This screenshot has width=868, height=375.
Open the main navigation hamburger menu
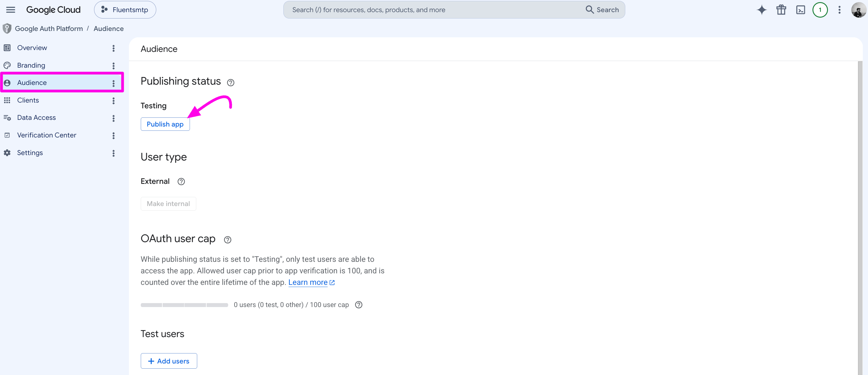tap(11, 10)
